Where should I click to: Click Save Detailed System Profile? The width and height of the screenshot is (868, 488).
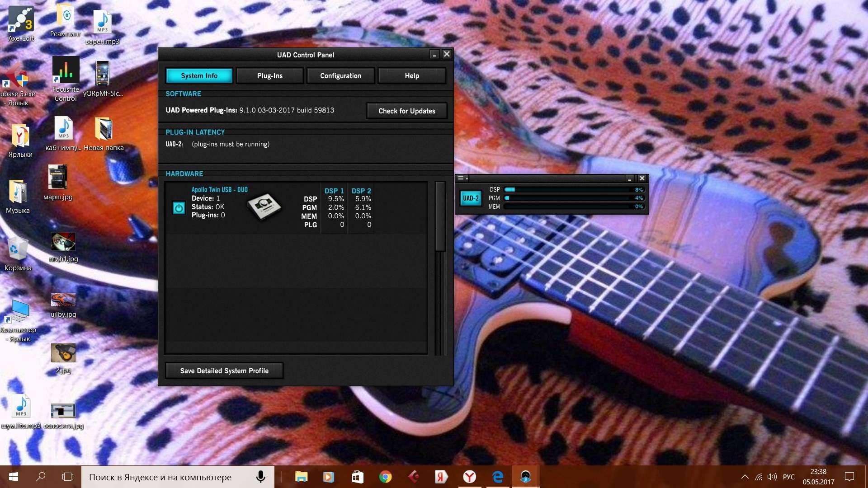point(224,371)
